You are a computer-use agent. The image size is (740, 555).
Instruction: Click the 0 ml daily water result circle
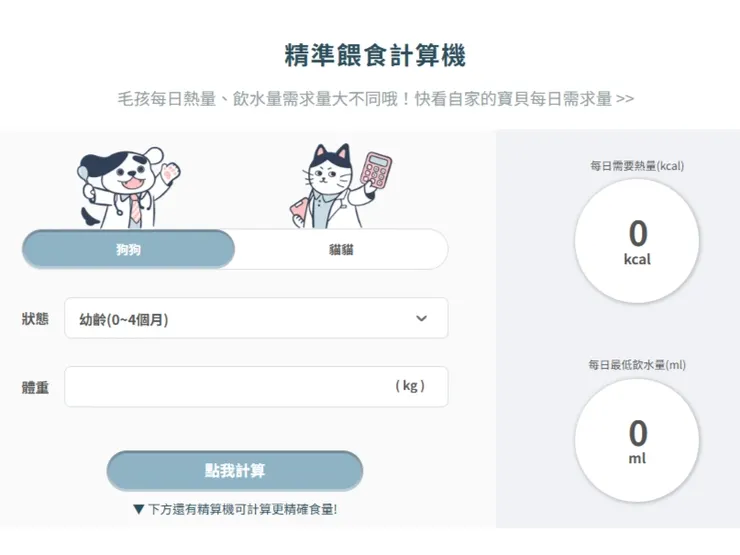(637, 440)
